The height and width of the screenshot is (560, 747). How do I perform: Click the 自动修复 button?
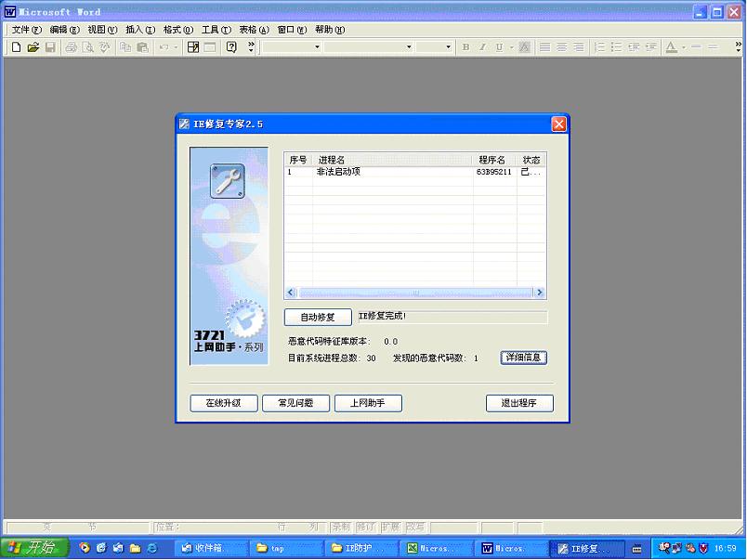pos(318,317)
